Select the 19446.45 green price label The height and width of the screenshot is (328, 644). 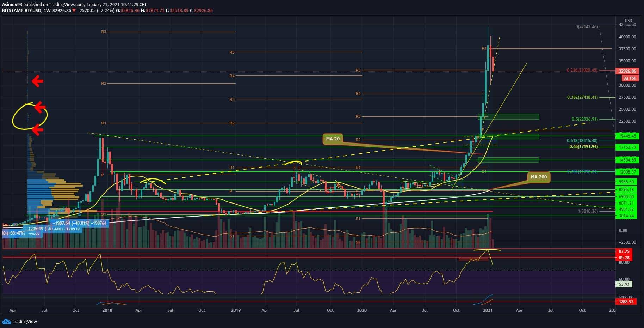tap(628, 136)
